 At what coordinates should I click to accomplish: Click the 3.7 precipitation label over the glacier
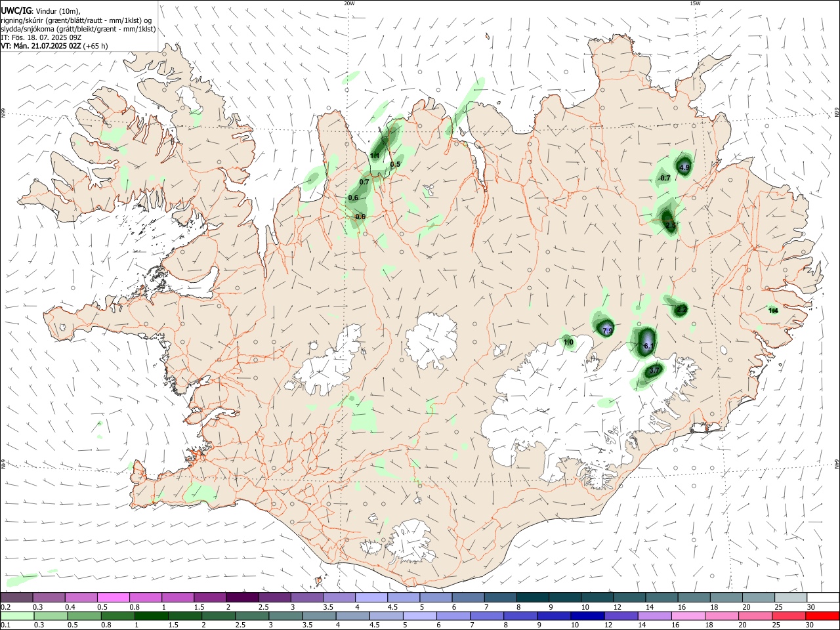click(654, 370)
